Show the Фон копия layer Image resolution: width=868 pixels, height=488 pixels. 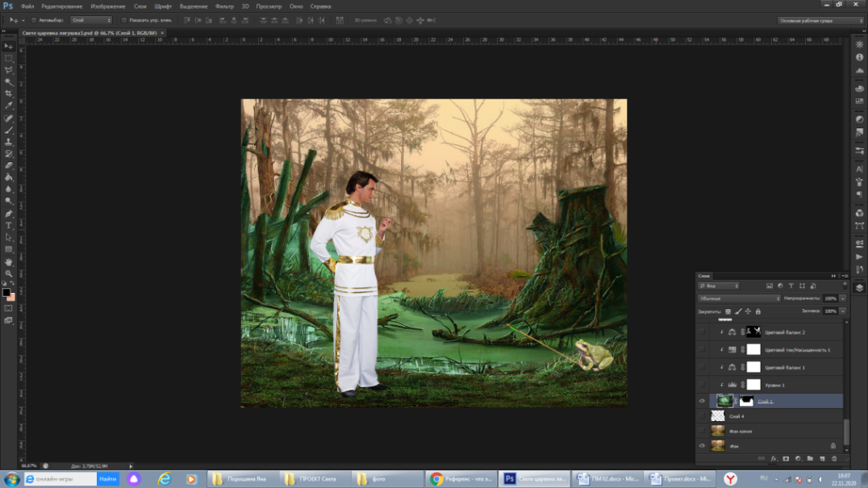tap(702, 431)
